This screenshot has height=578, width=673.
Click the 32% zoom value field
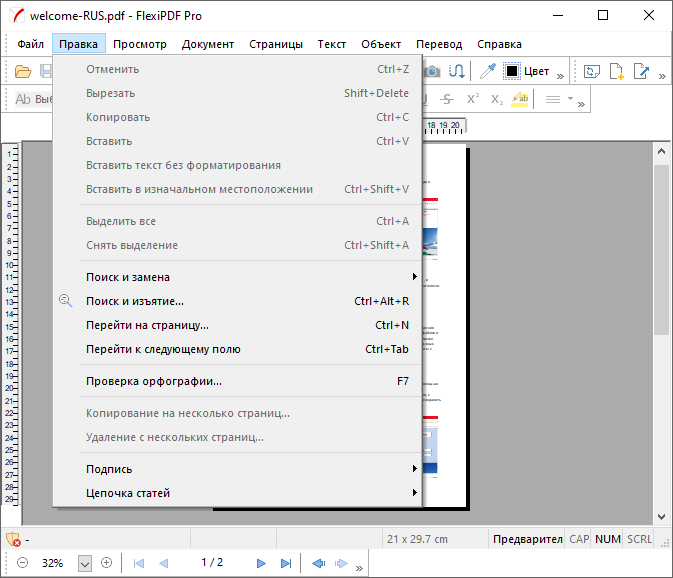point(52,563)
